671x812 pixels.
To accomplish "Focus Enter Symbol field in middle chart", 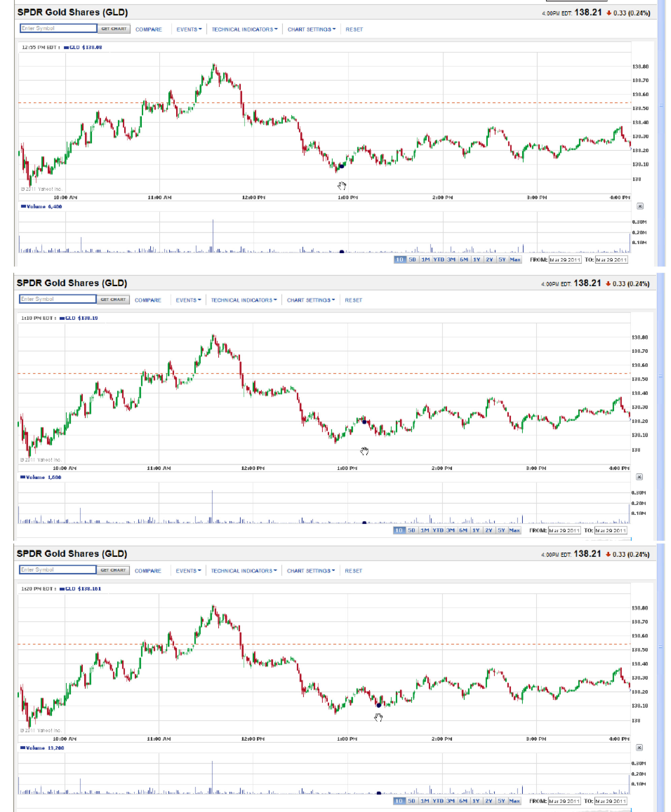I will (58, 299).
